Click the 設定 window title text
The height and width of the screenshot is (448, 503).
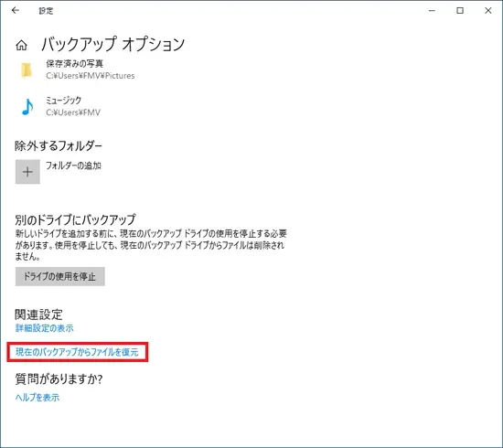tap(47, 11)
